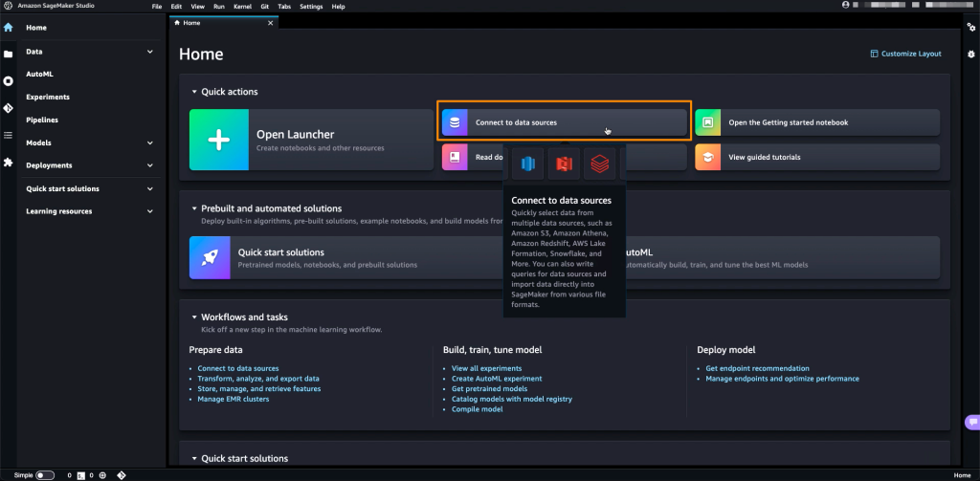Open the Git sidebar icon
Viewport: 980px width, 481px height.
tap(8, 108)
